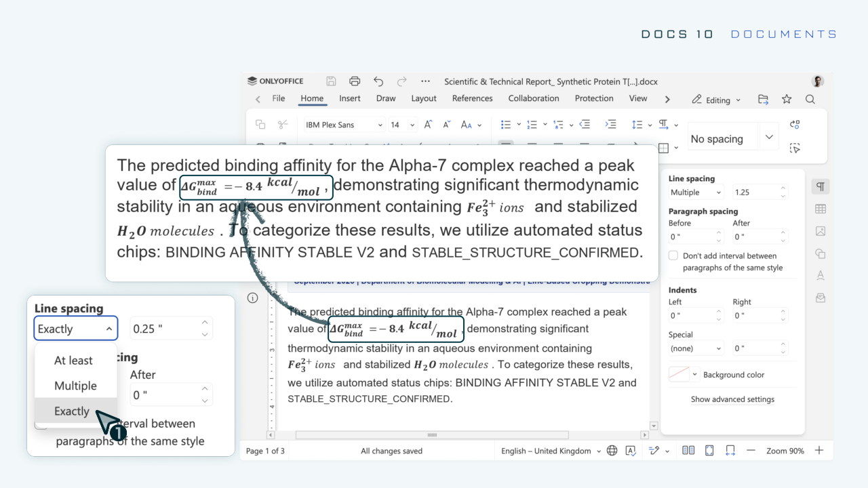Open file location folder icon
Screen dimensions: 868x488
coord(763,100)
